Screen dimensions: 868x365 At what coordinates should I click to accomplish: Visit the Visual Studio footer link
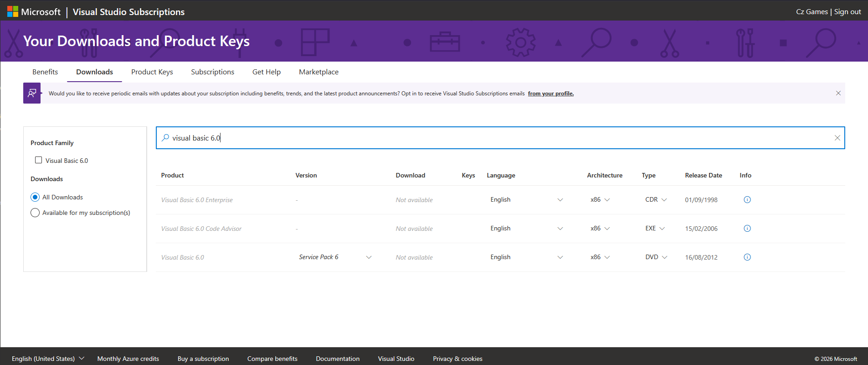coord(396,359)
